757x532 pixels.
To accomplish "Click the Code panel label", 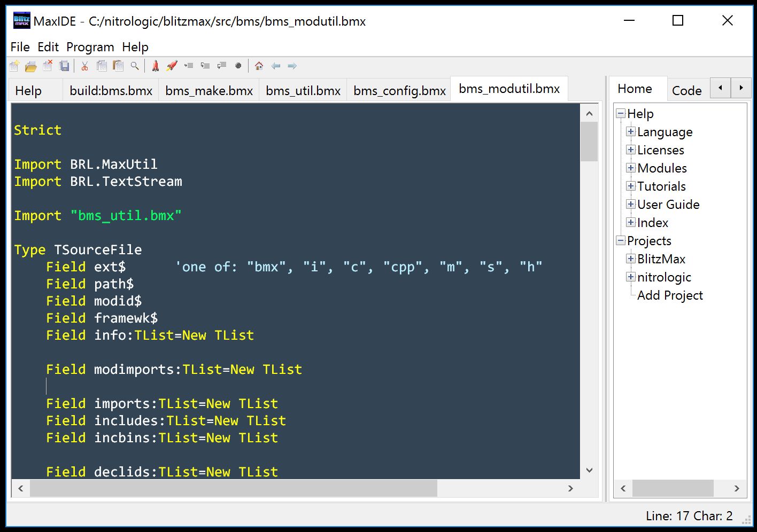I will pyautogui.click(x=688, y=89).
